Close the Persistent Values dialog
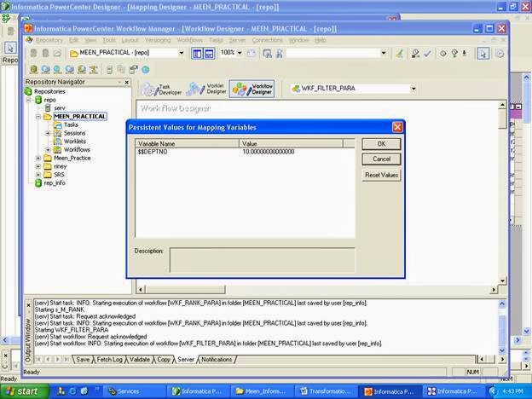532x399 pixels. click(x=397, y=127)
